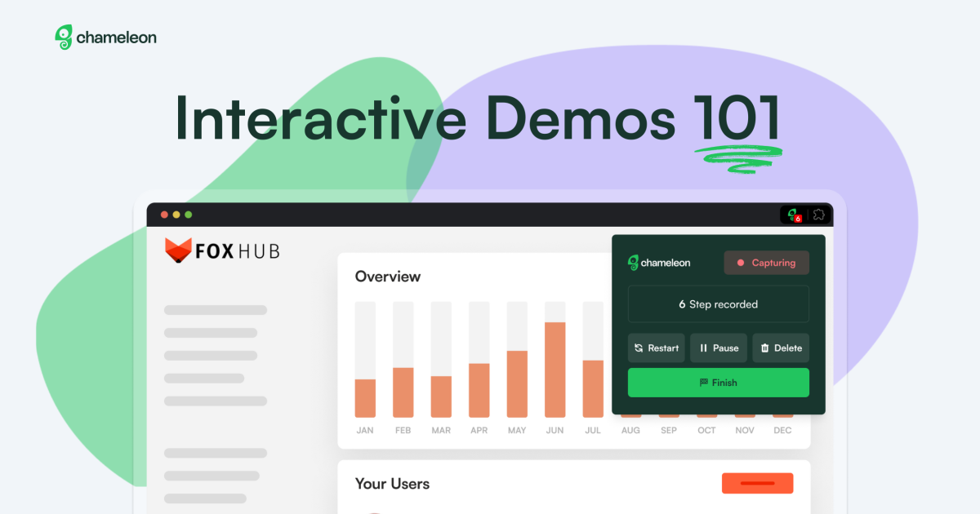Click the Chameleon extension icon with badge 6
This screenshot has width=980, height=514.
click(793, 214)
